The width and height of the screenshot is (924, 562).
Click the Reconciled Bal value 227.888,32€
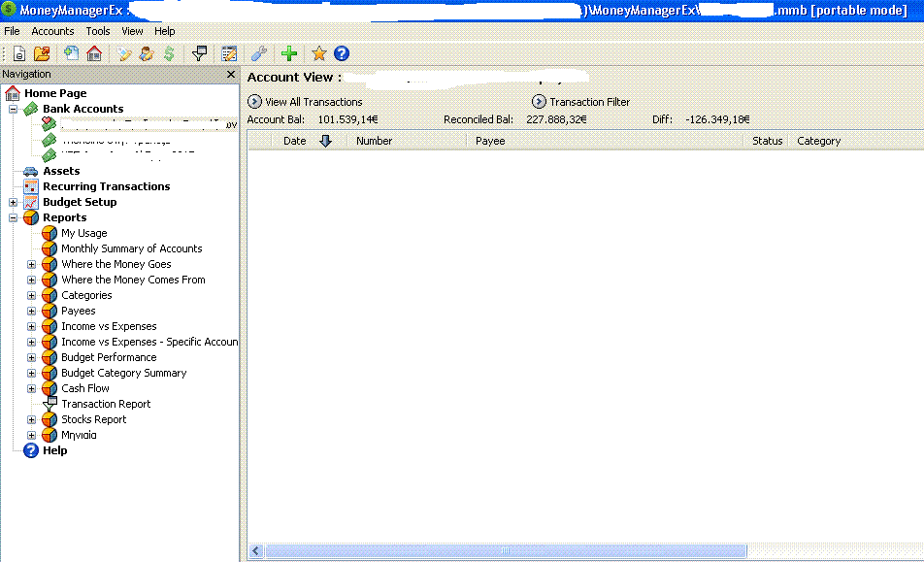click(x=556, y=119)
